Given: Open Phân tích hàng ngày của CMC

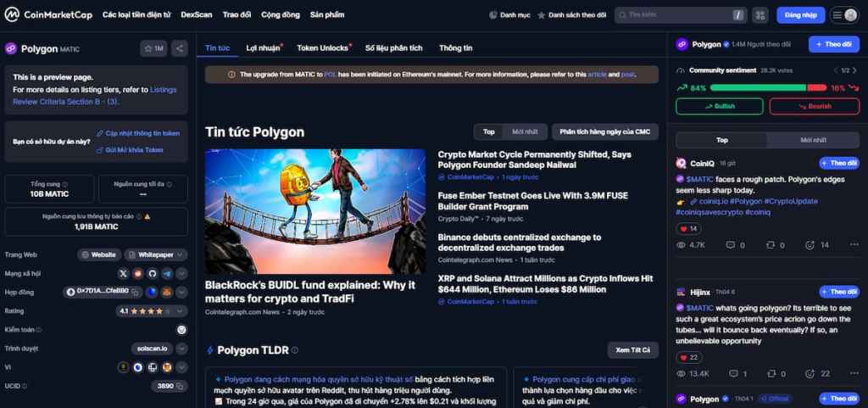Looking at the screenshot, I should click(605, 131).
